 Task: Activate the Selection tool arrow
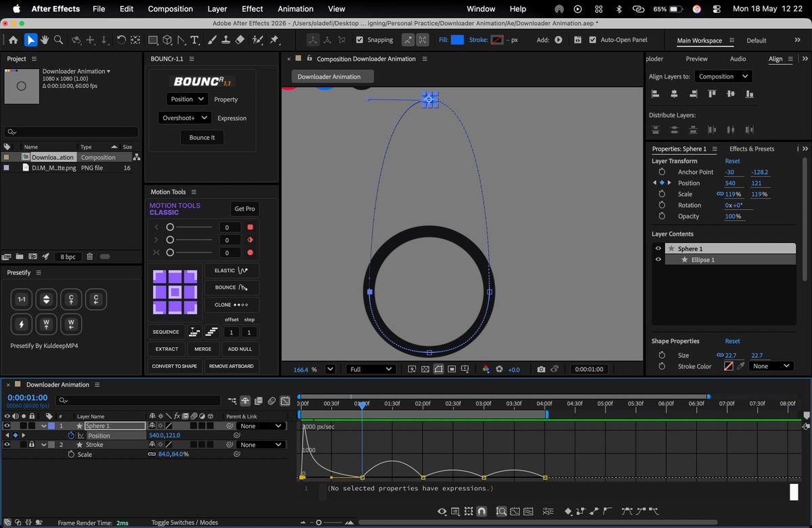(x=30, y=40)
